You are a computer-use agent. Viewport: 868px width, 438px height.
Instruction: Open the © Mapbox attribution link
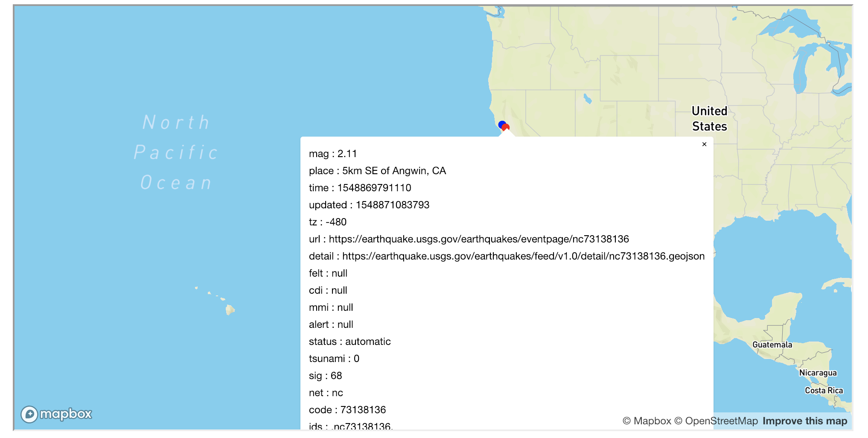pyautogui.click(x=647, y=421)
